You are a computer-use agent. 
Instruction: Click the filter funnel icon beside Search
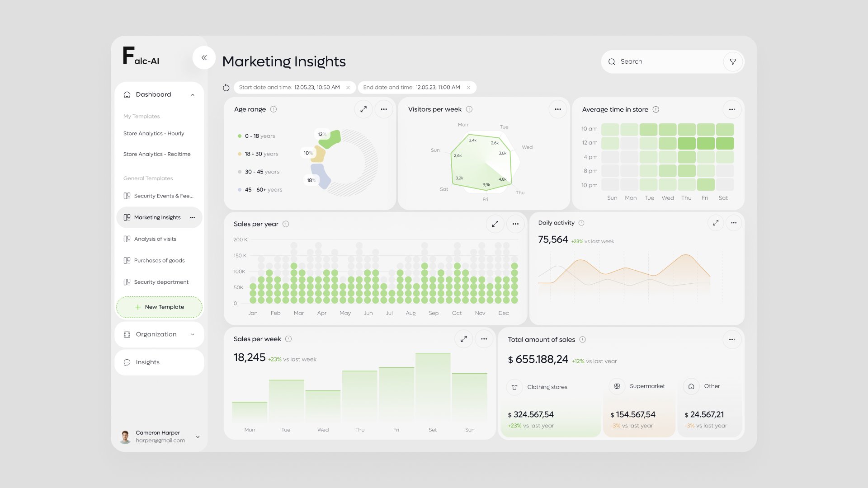(x=733, y=62)
